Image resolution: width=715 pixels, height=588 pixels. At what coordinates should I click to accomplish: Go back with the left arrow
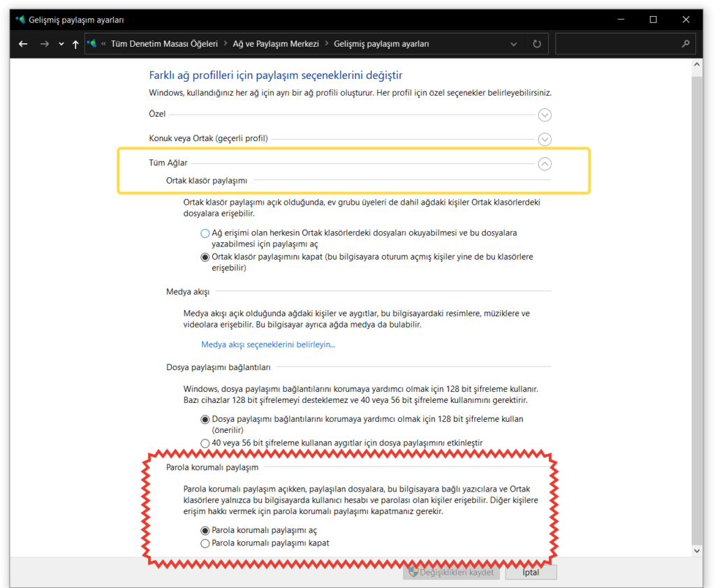point(23,44)
